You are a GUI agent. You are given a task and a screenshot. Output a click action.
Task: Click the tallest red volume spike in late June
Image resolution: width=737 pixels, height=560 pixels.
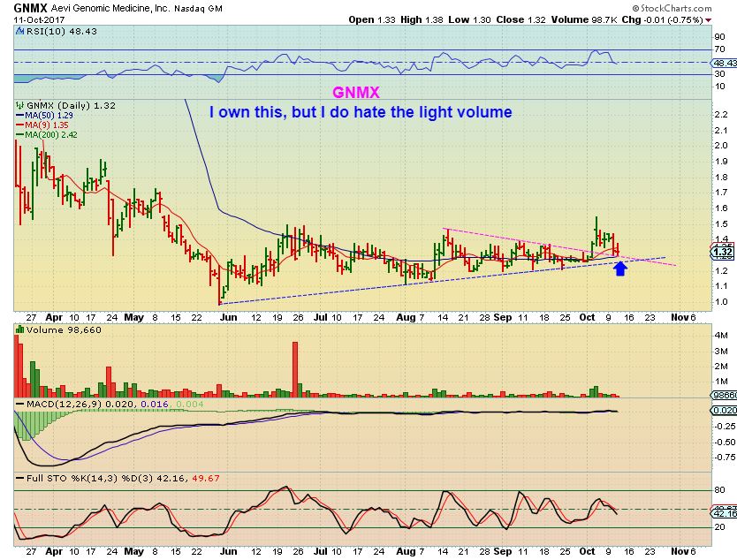[295, 370]
